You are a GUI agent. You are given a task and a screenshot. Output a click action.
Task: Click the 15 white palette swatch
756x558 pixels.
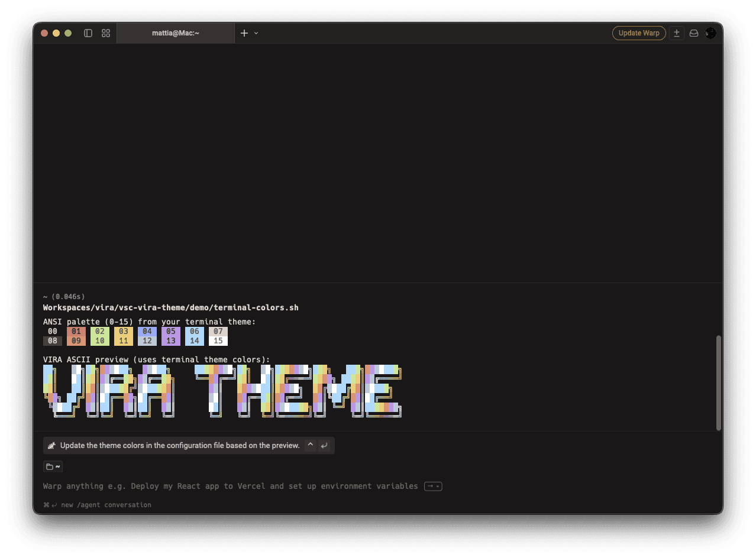click(218, 341)
